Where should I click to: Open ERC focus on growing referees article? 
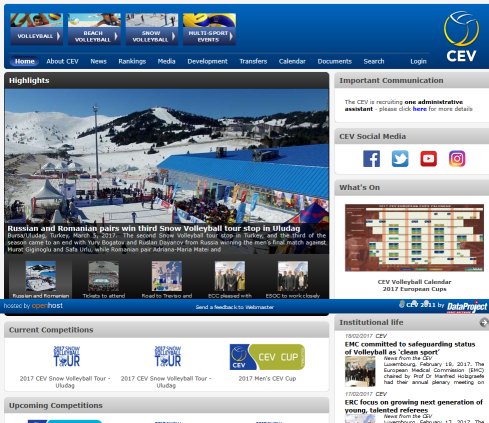tap(414, 406)
